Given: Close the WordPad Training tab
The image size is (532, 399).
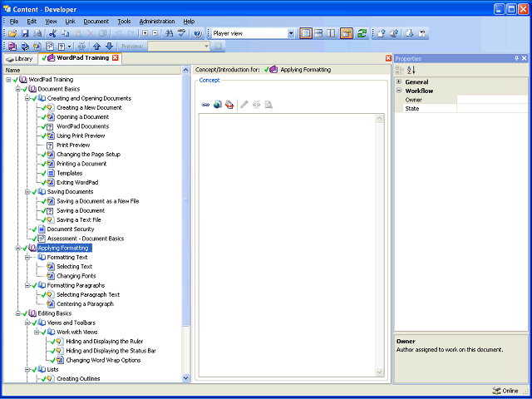Looking at the screenshot, I should pyautogui.click(x=116, y=57).
